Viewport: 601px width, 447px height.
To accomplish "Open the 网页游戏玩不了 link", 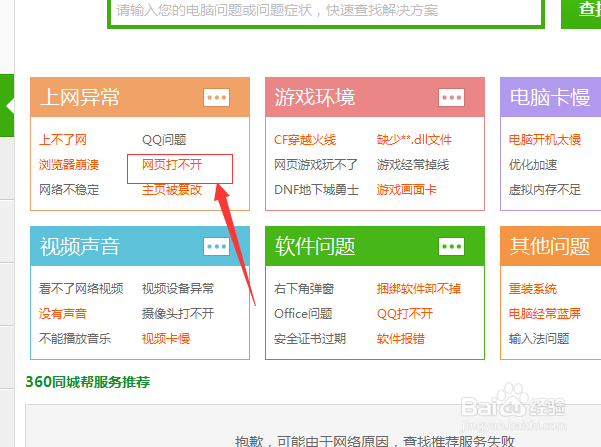I will (x=316, y=165).
